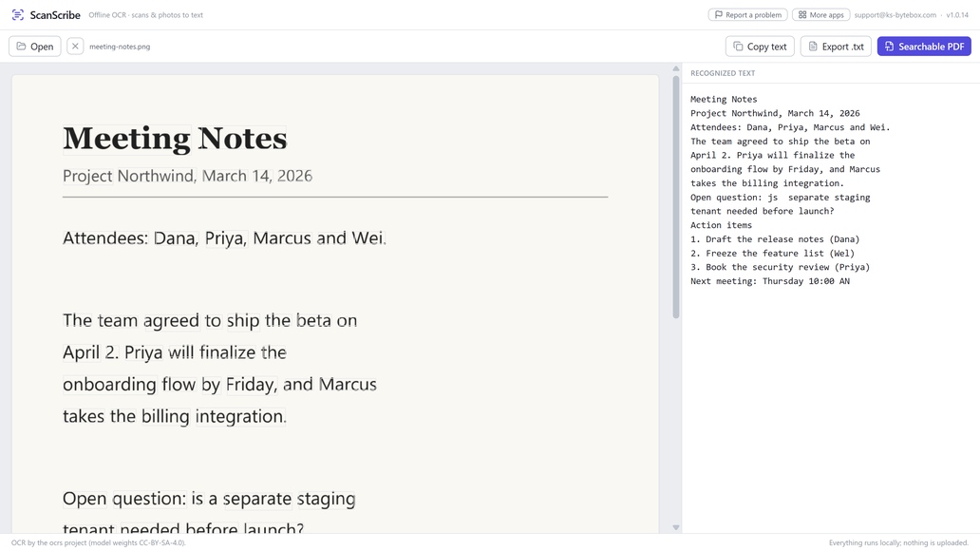Image resolution: width=980 pixels, height=551 pixels.
Task: Click the 'Meeting Notes' heading in the scan
Action: [x=175, y=138]
